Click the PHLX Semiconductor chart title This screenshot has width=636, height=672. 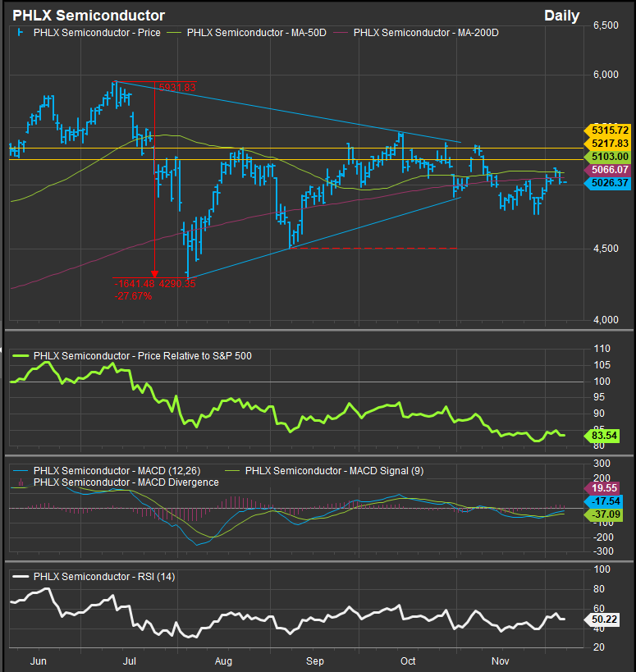coord(89,16)
